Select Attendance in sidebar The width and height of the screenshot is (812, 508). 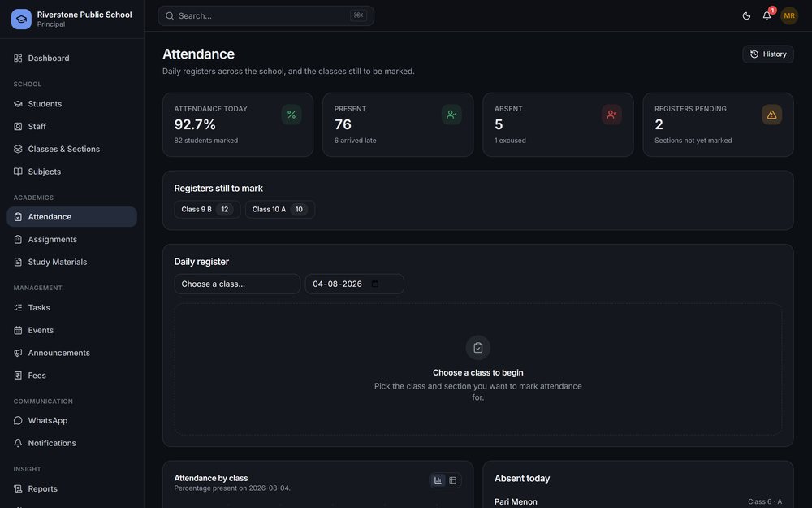coord(71,217)
